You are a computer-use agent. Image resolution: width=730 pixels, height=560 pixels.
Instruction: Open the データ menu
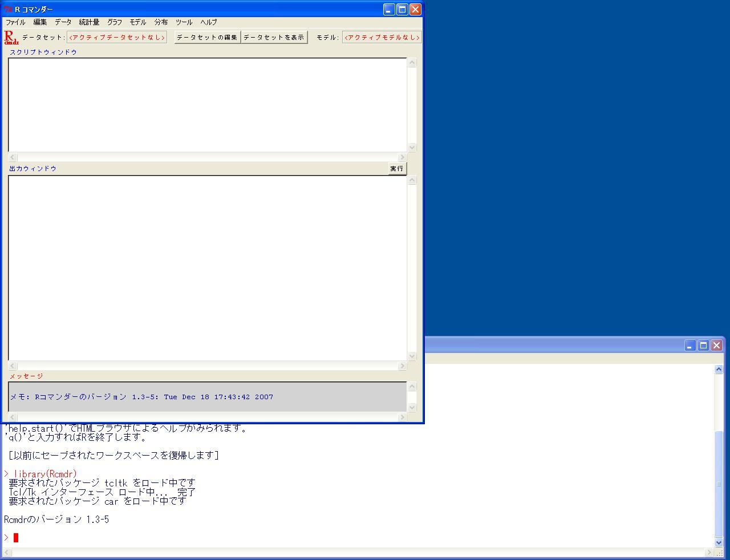(63, 22)
